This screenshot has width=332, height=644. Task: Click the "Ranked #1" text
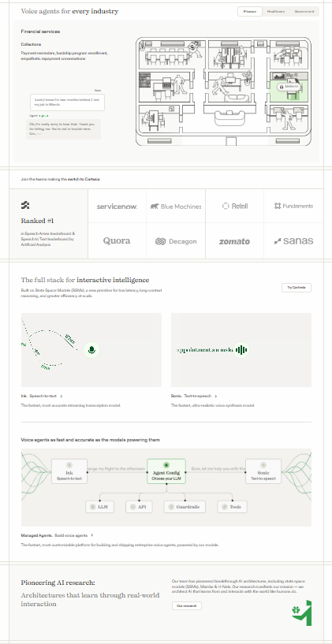[37, 221]
